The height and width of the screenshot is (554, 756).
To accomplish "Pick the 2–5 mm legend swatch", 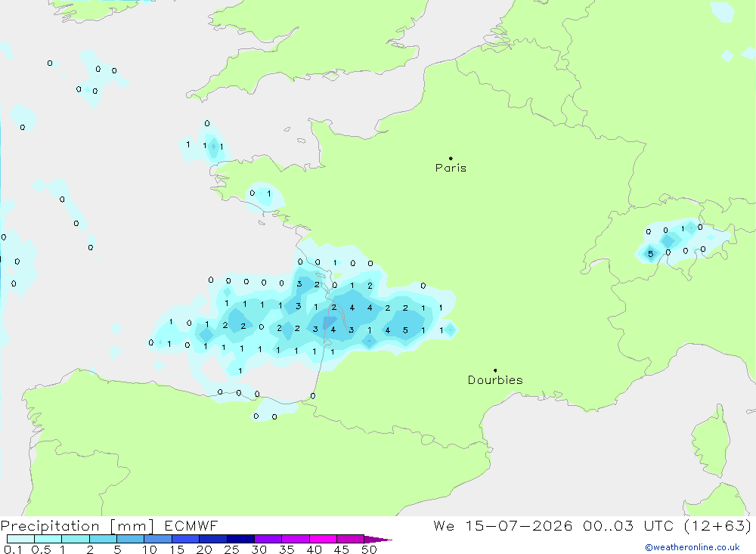I will (x=103, y=539).
